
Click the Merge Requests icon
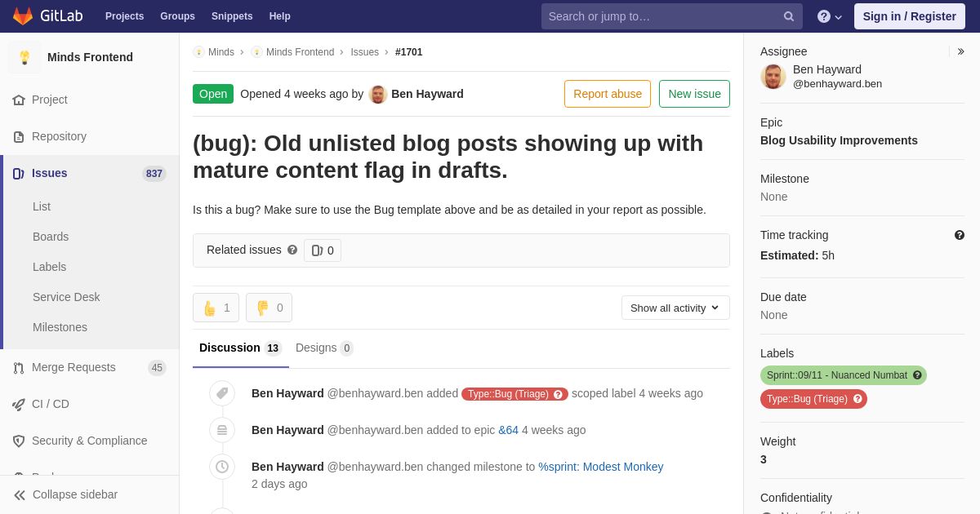tap(19, 367)
